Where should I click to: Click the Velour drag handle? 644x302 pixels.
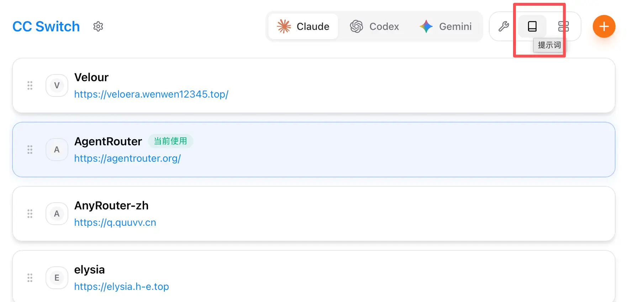(x=30, y=85)
